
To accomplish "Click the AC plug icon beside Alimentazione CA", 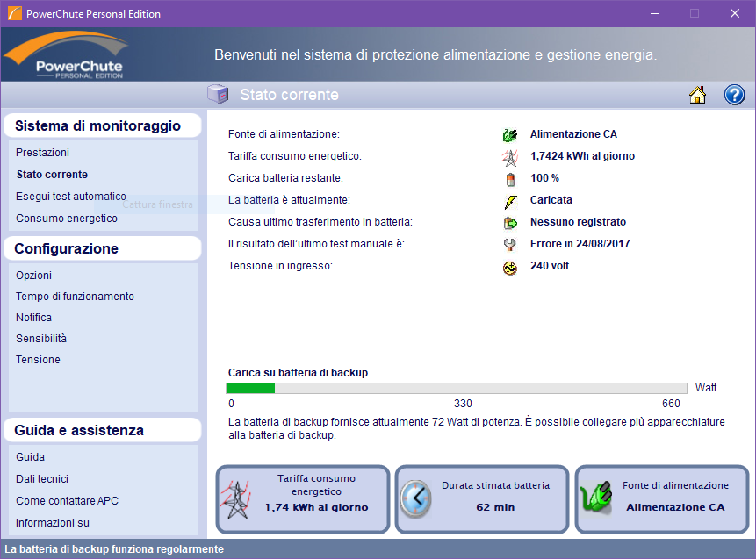I will (509, 135).
